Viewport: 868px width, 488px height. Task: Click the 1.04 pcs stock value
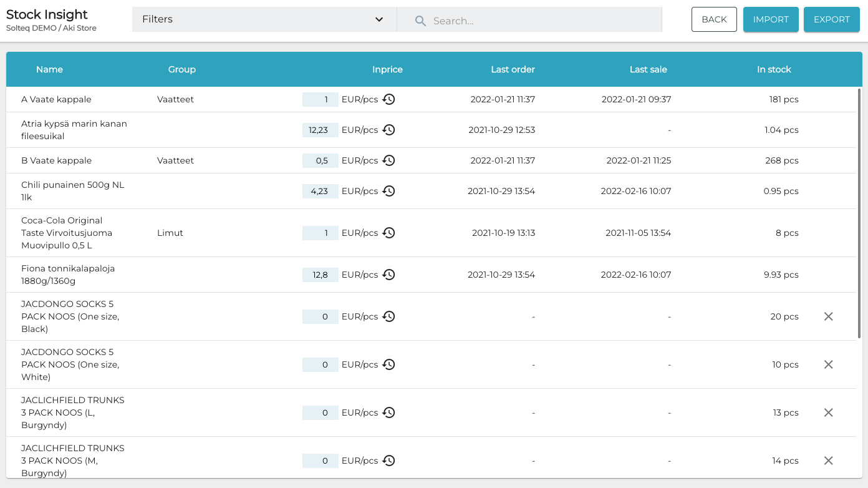[x=781, y=130]
